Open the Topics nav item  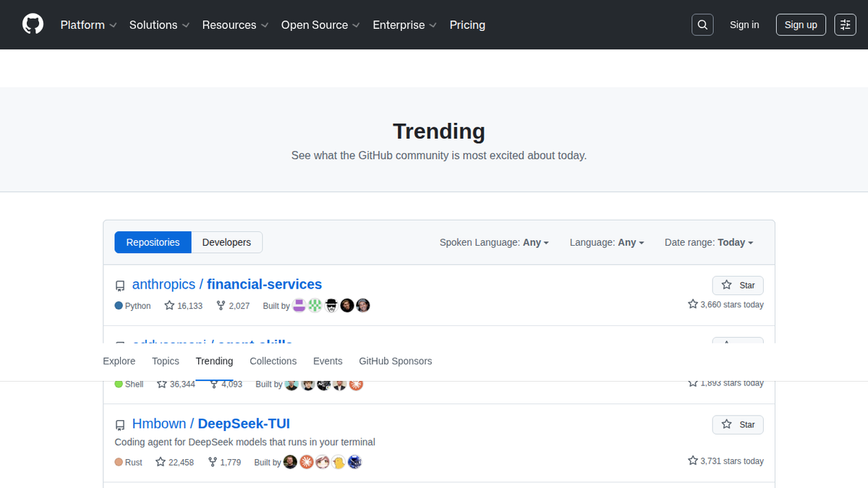coord(166,361)
